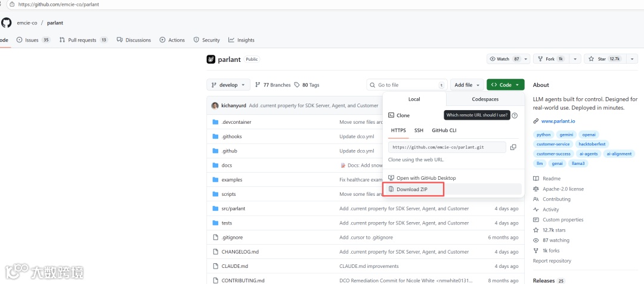
Task: Click the CHANGELOG.md file icon
Action: (215, 252)
